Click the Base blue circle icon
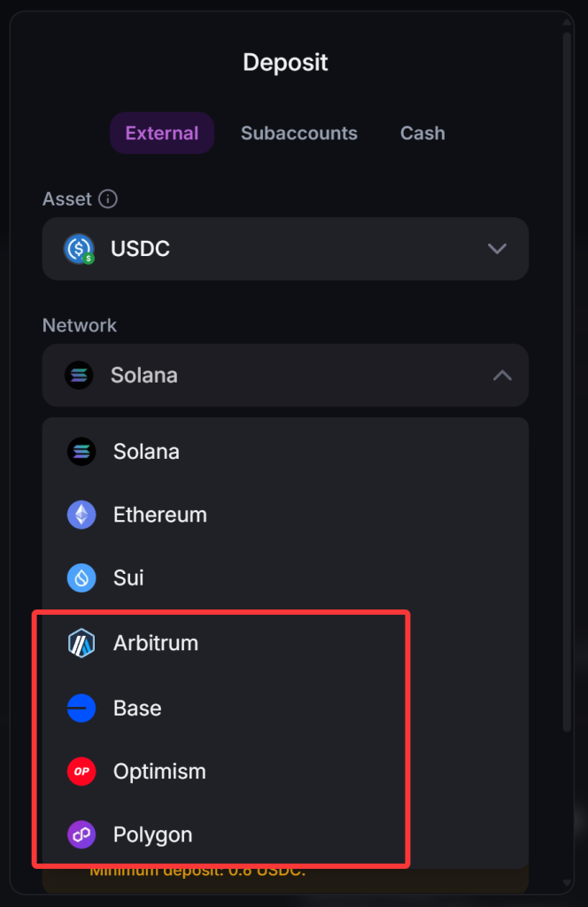The width and height of the screenshot is (588, 907). tap(81, 708)
